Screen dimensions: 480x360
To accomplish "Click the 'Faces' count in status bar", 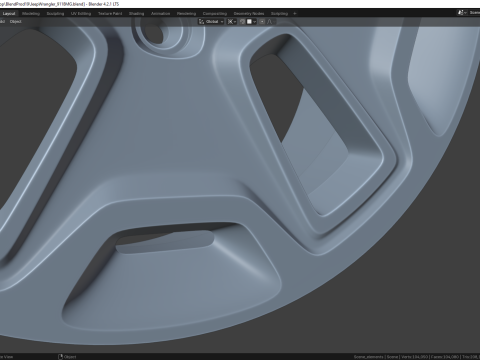I will pyautogui.click(x=445, y=357).
